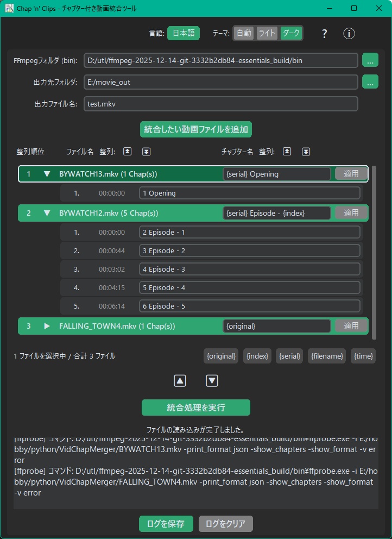The height and width of the screenshot is (539, 392).
Task: Edit the '{serial} Opening' template field
Action: pyautogui.click(x=276, y=174)
